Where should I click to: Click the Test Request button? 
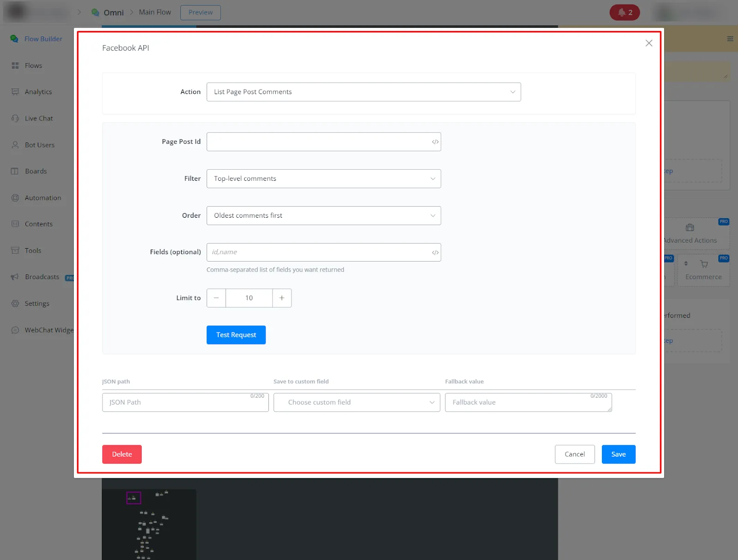236,335
